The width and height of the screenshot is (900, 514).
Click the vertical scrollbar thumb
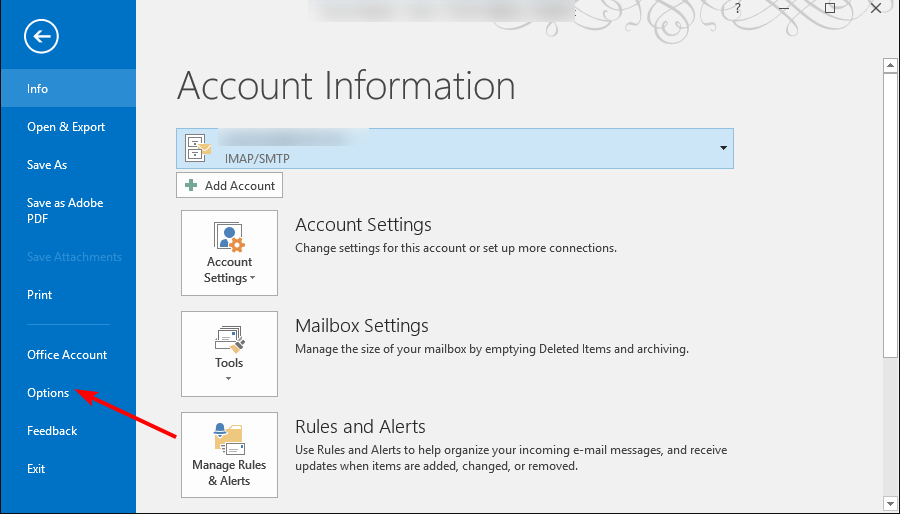[x=890, y=215]
